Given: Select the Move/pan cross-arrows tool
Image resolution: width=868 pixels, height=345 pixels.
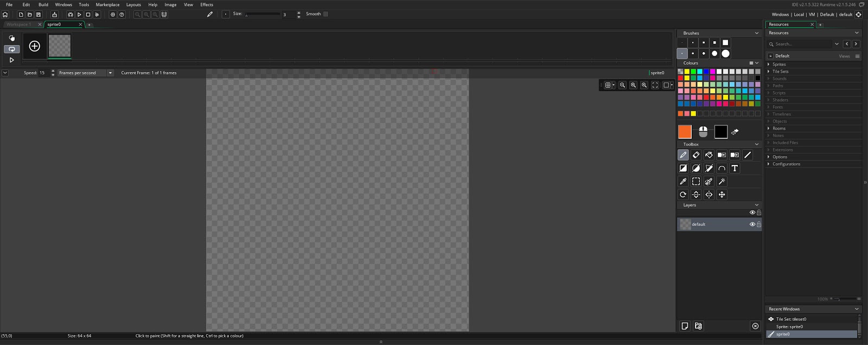Looking at the screenshot, I should tap(722, 194).
